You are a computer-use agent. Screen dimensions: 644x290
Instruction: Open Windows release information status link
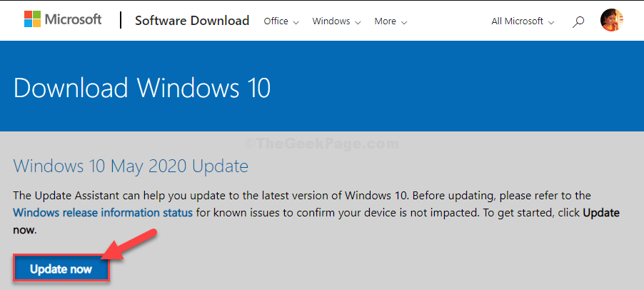103,213
